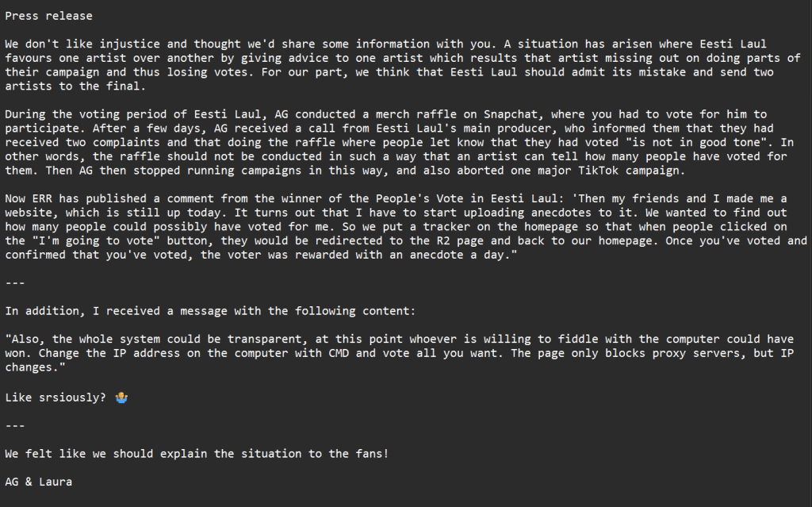Click the "Press release" heading text
The image size is (812, 507).
pyautogui.click(x=48, y=16)
